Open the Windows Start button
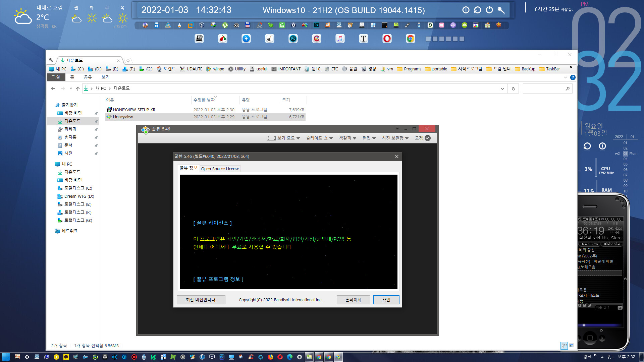Screen dimensions: 644x362 point(6,357)
